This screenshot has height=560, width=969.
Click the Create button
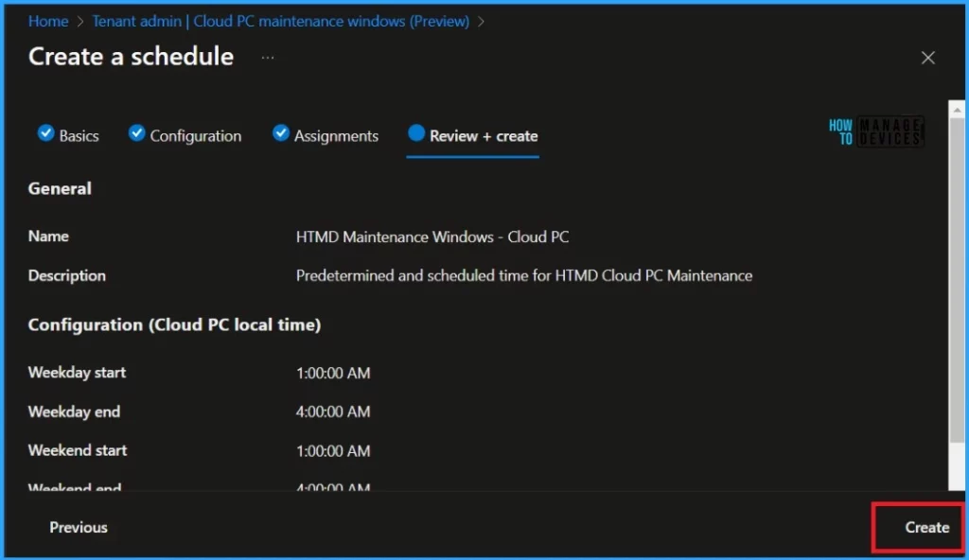(x=927, y=527)
